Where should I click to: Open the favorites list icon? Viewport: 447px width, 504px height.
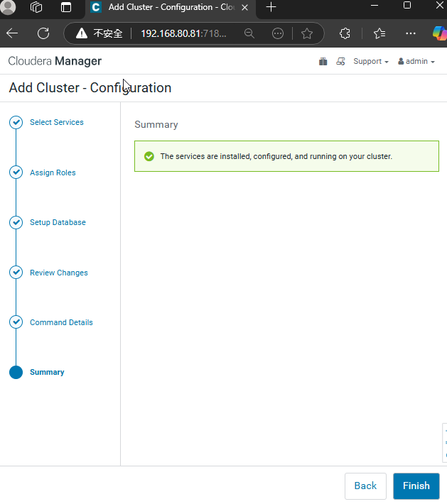coord(379,33)
